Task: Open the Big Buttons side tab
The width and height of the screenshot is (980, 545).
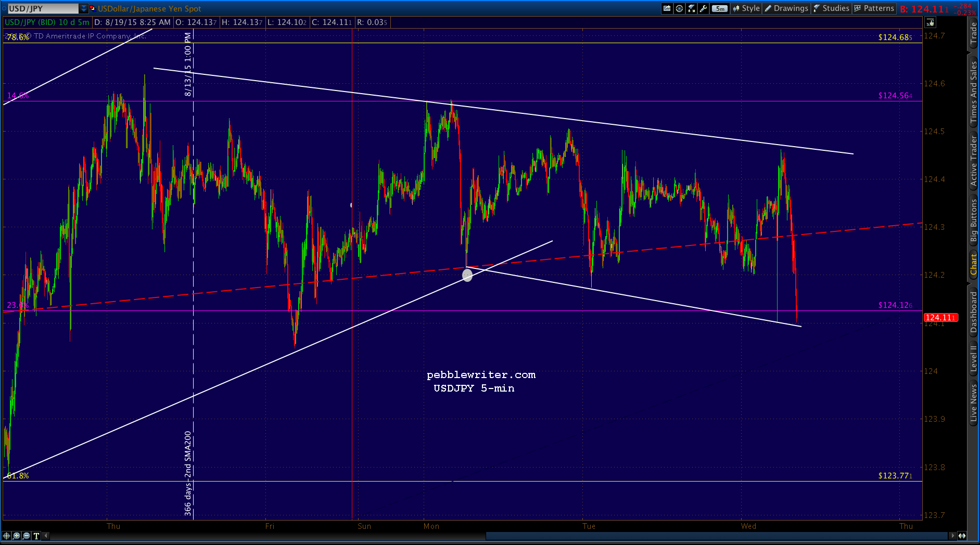Action: coord(973,220)
